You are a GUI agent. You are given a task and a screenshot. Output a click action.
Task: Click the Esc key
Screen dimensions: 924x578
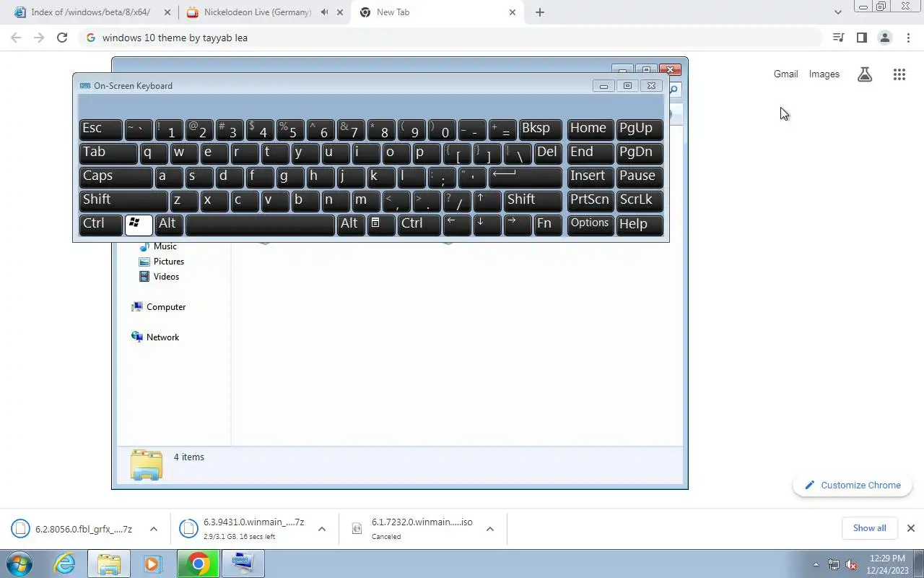coord(101,129)
